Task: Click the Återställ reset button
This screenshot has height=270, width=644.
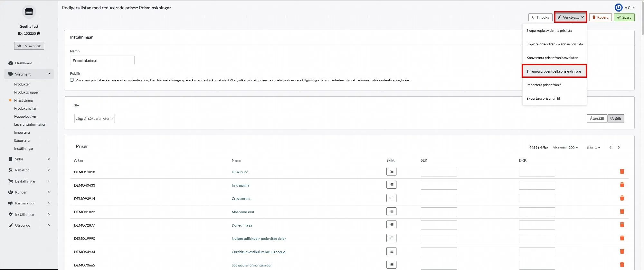Action: 597,119
